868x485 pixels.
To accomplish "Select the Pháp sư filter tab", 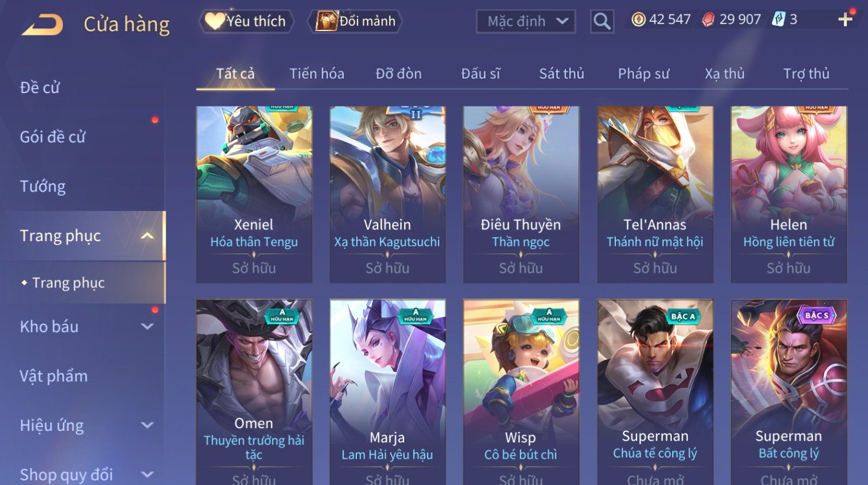I will click(644, 74).
